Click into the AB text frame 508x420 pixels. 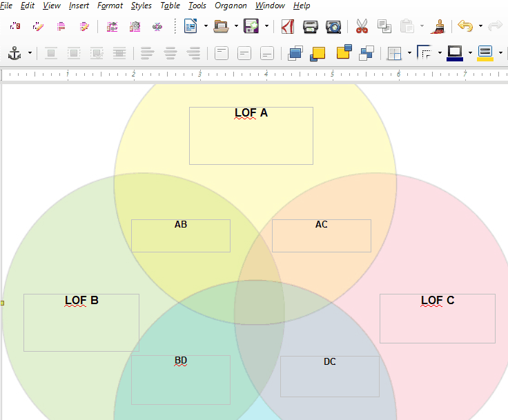tap(181, 236)
